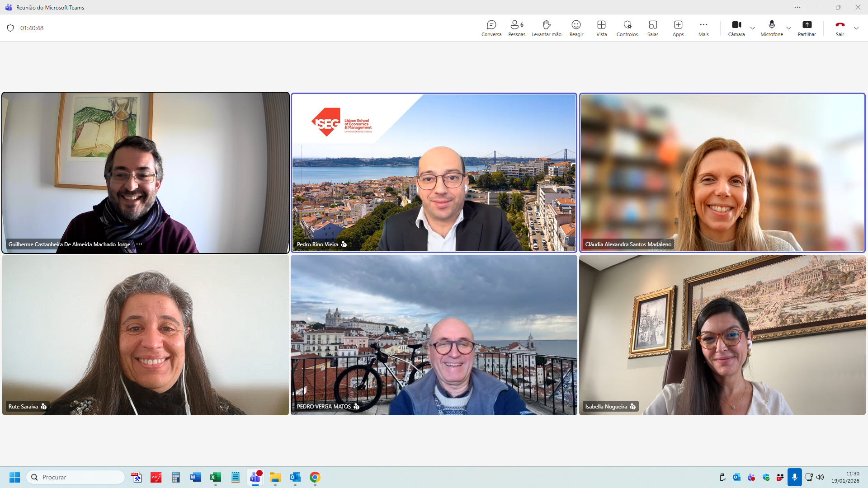Mute the Microfone
Screen dimensions: 868x488
click(x=771, y=28)
